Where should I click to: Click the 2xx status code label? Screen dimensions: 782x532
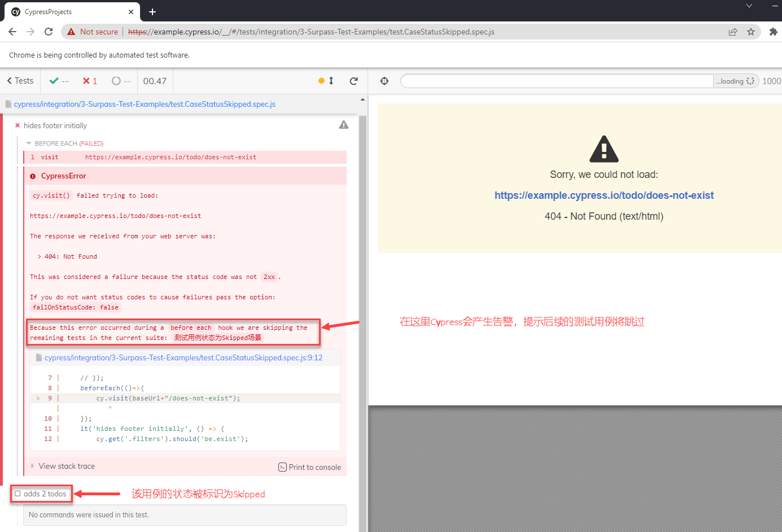pos(269,277)
